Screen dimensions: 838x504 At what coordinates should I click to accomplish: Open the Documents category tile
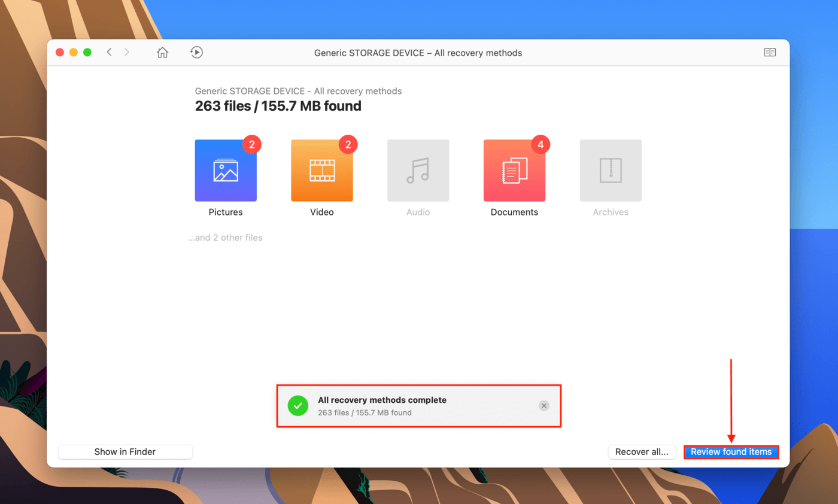tap(515, 171)
